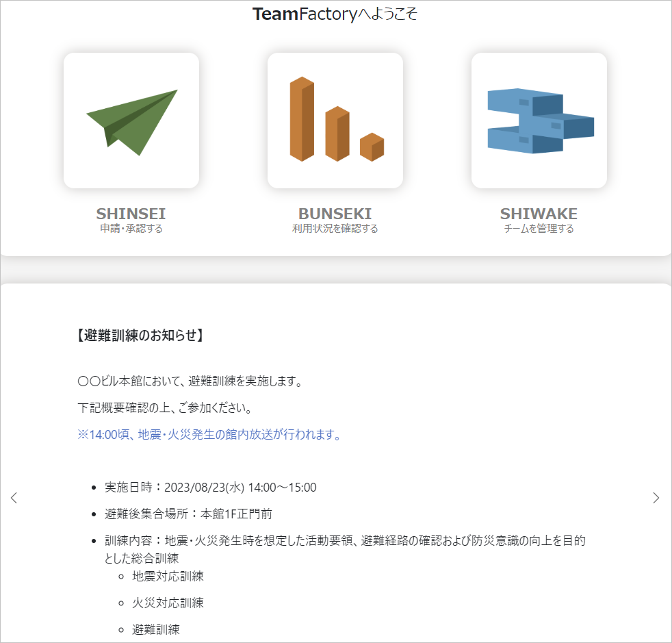Click the 避難訓練 sub-item
This screenshot has height=643, width=672.
[156, 629]
